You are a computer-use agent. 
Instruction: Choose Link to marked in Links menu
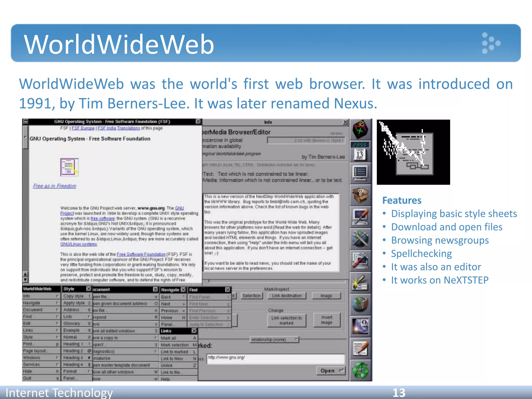coord(179,352)
